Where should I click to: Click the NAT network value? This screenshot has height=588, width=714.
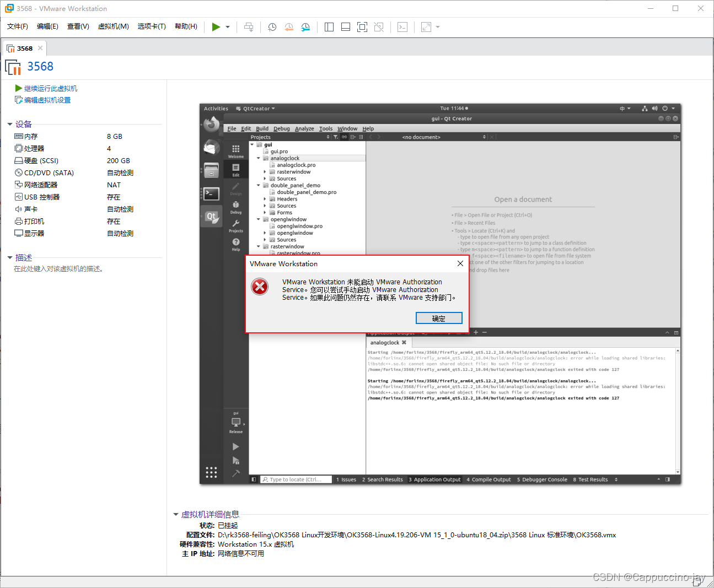click(114, 185)
